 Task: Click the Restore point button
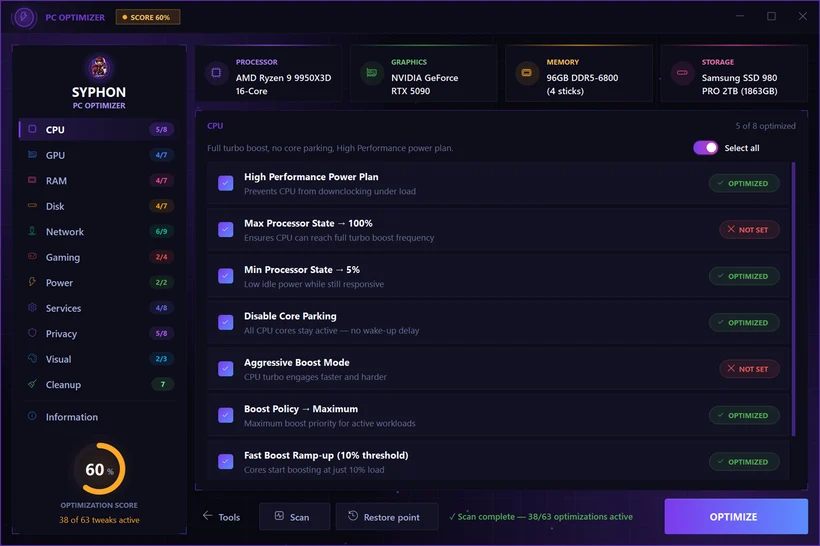[386, 517]
